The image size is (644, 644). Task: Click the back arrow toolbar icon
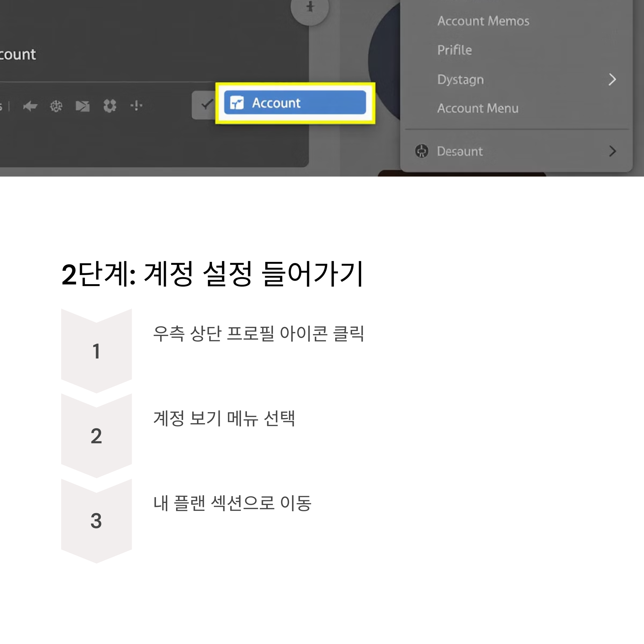(30, 106)
